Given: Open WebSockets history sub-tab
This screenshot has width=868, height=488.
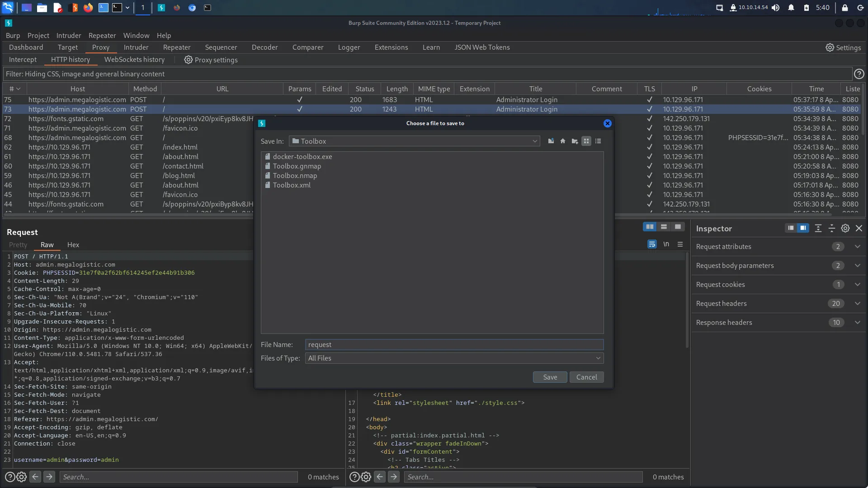Looking at the screenshot, I should (134, 60).
